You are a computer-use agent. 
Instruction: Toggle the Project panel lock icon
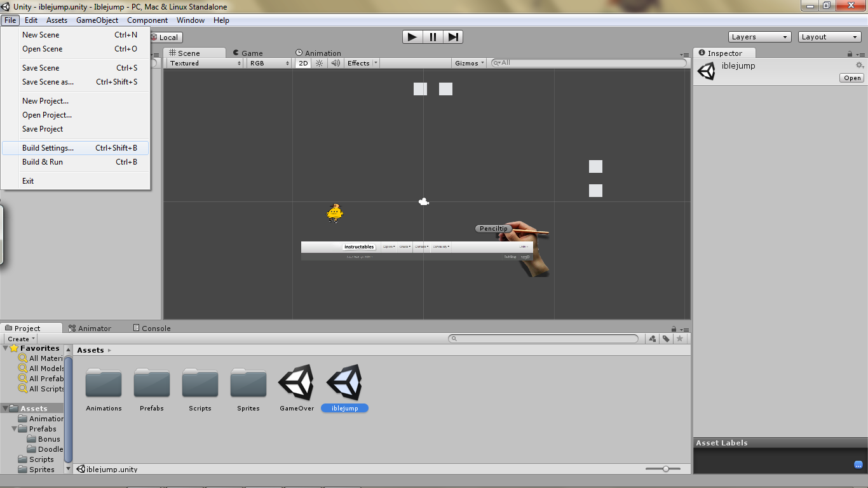coord(674,329)
